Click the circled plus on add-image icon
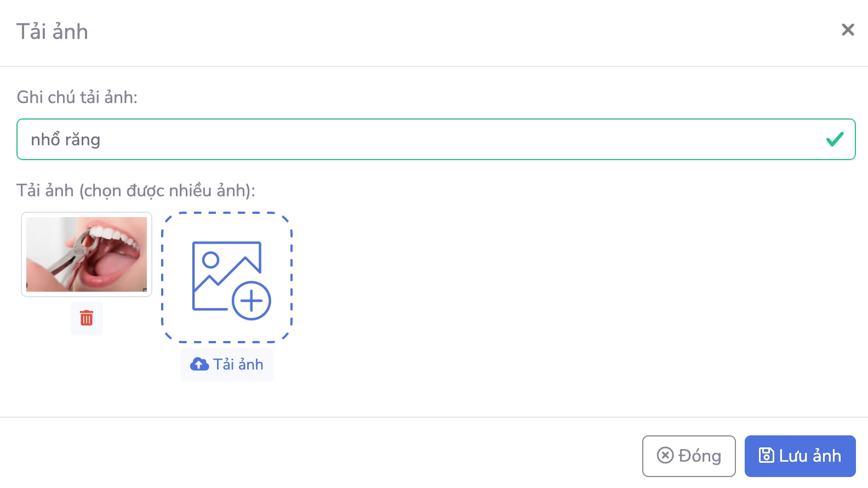868x488 pixels. (252, 300)
